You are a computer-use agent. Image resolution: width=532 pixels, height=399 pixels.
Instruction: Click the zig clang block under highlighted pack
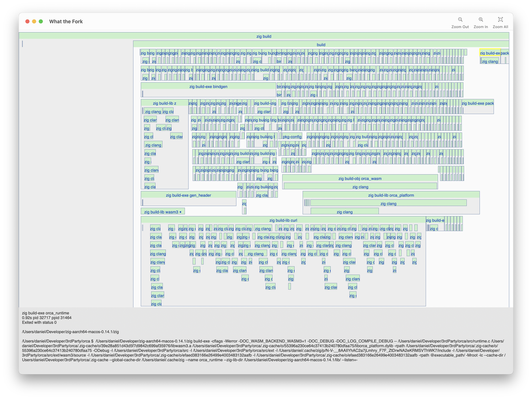point(490,61)
